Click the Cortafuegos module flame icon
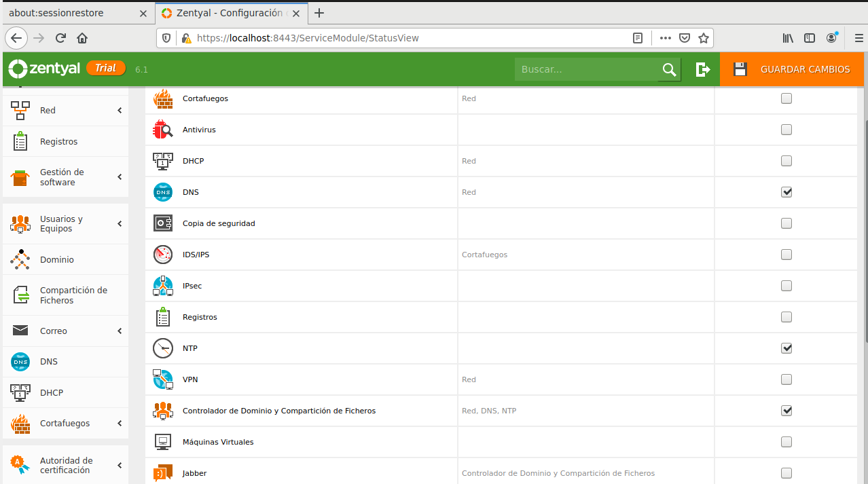868x484 pixels. tap(163, 98)
